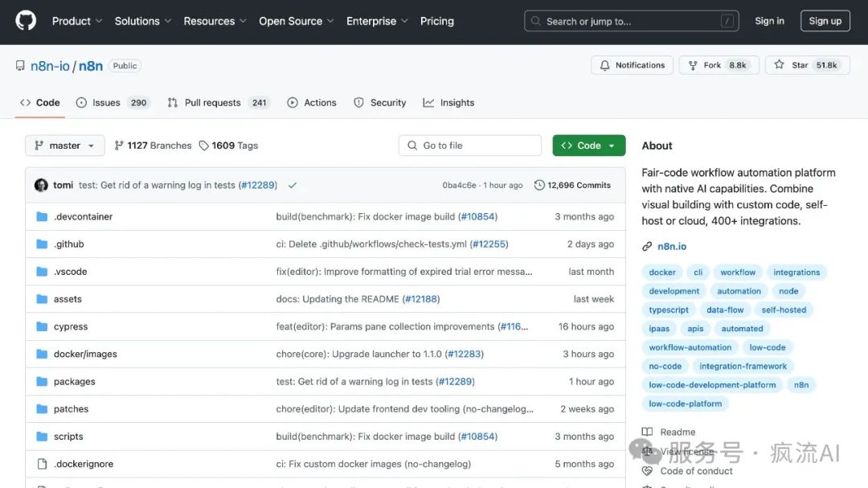The height and width of the screenshot is (488, 868).
Task: Open the n8n-io organization link
Action: (x=50, y=66)
